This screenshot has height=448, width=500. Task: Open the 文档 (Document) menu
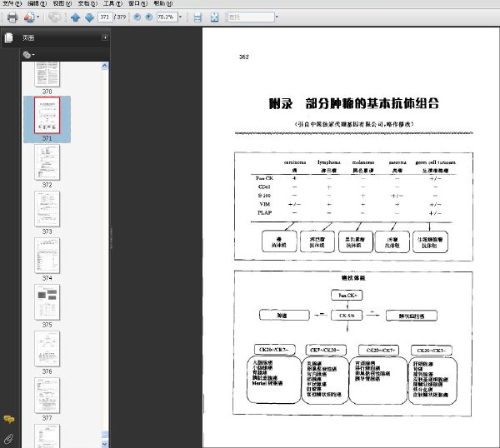87,3
